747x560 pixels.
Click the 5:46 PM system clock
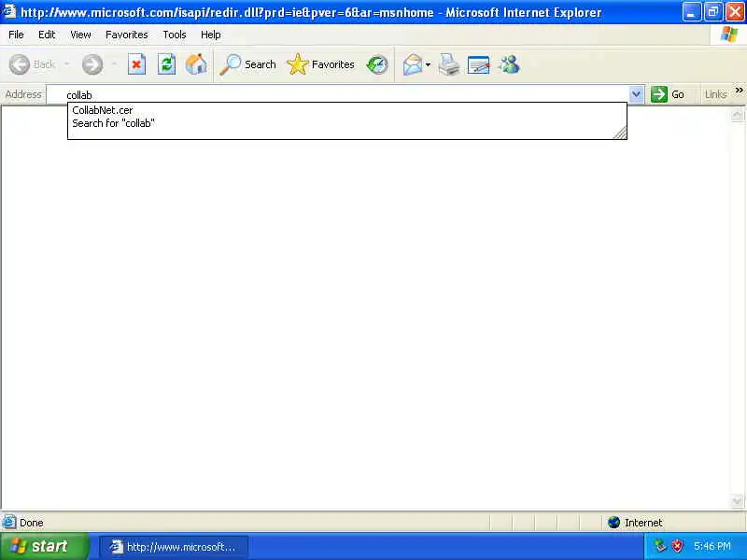pyautogui.click(x=712, y=546)
